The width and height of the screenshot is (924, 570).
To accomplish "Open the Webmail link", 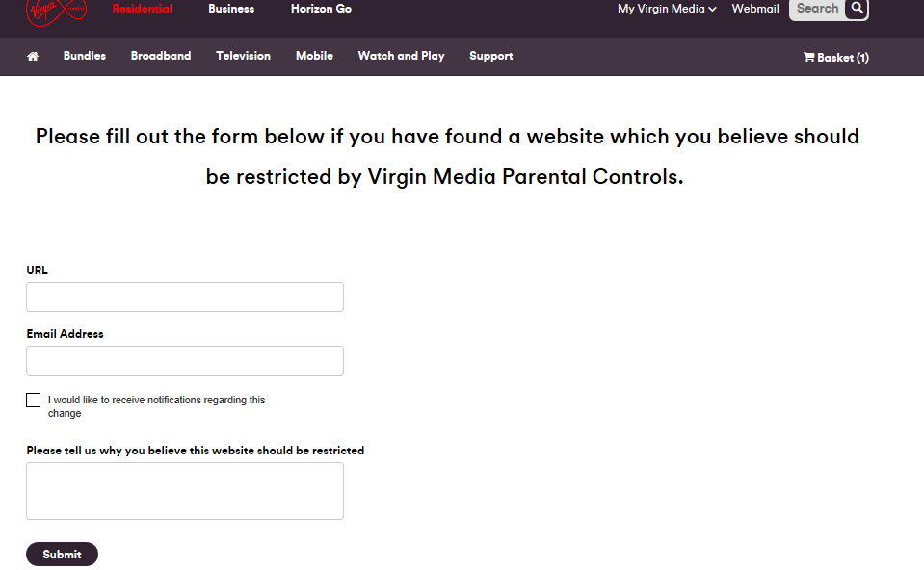I will (x=755, y=9).
